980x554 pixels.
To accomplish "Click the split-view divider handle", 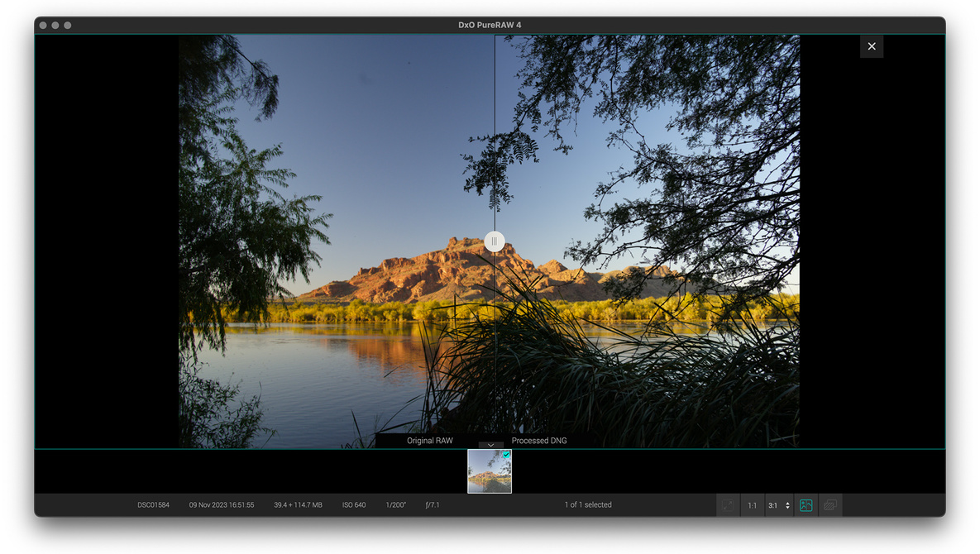I will point(495,241).
